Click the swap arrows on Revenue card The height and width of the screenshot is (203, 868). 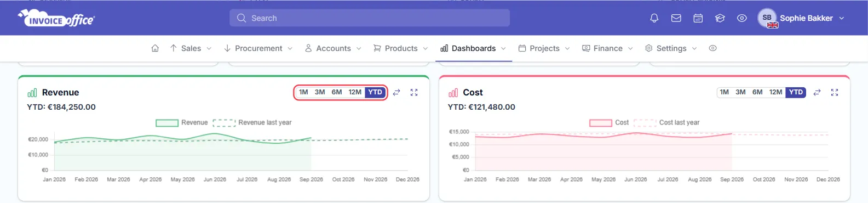pyautogui.click(x=396, y=92)
